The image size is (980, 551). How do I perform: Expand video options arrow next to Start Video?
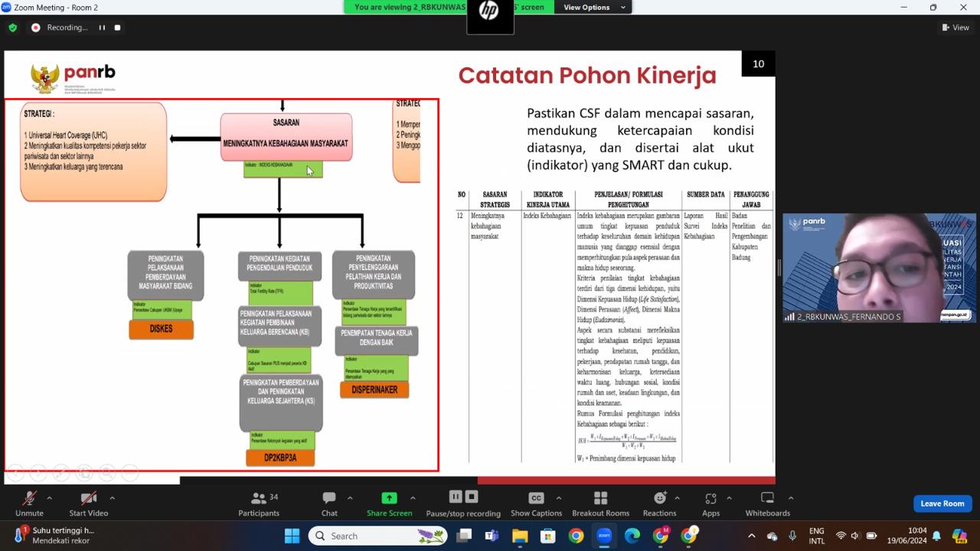click(x=112, y=498)
